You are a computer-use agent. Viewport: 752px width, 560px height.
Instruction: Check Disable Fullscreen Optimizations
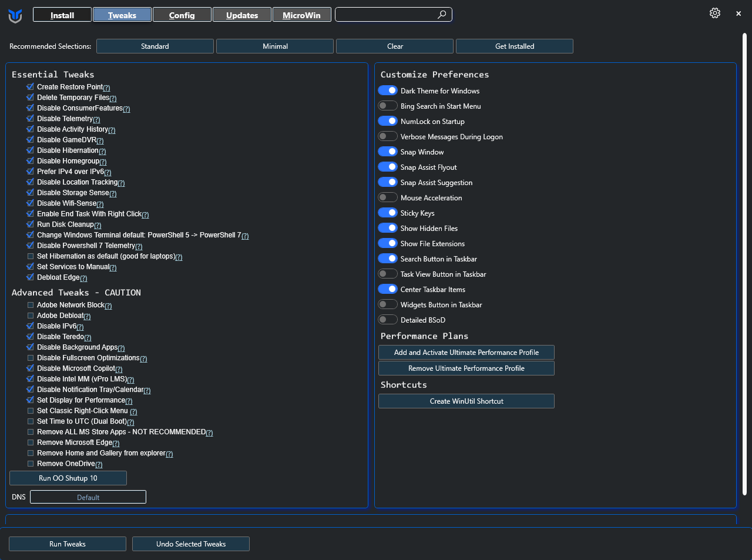point(31,358)
